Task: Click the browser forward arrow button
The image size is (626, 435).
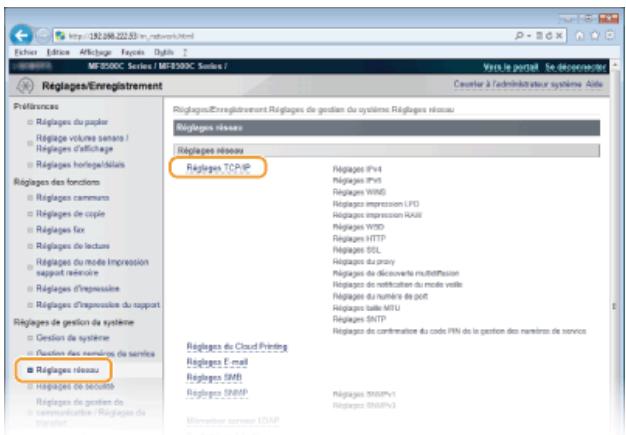Action: [43, 36]
